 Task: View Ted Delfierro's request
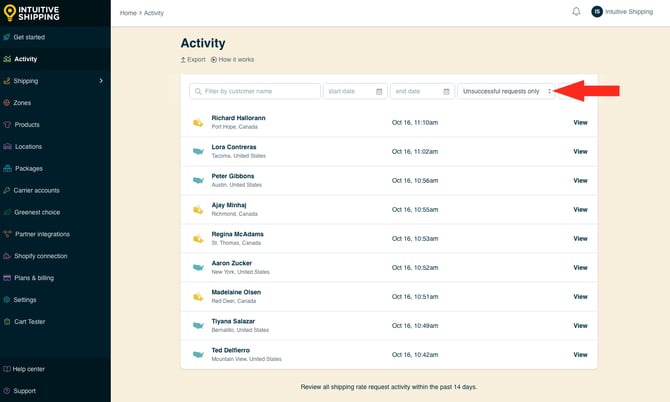point(580,355)
